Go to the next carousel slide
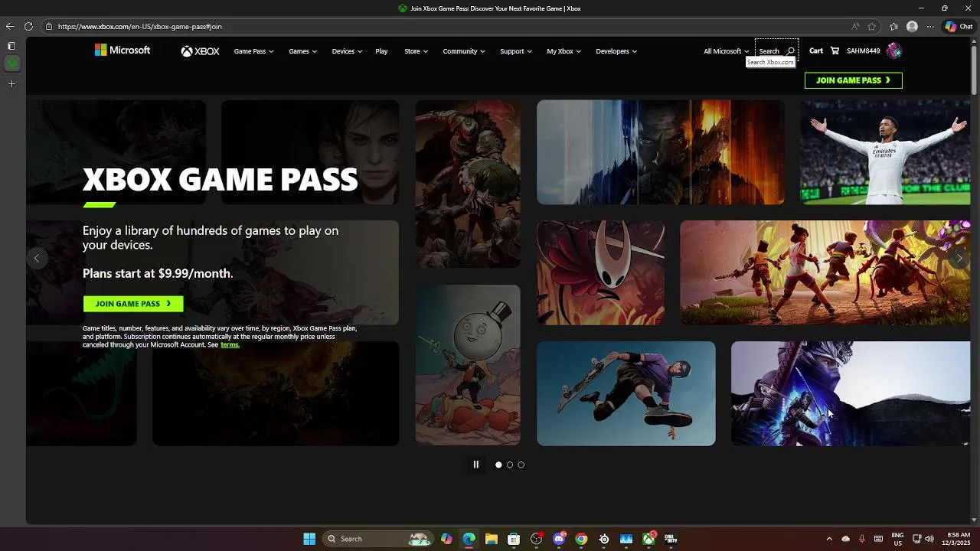Image resolution: width=980 pixels, height=551 pixels. coord(959,258)
